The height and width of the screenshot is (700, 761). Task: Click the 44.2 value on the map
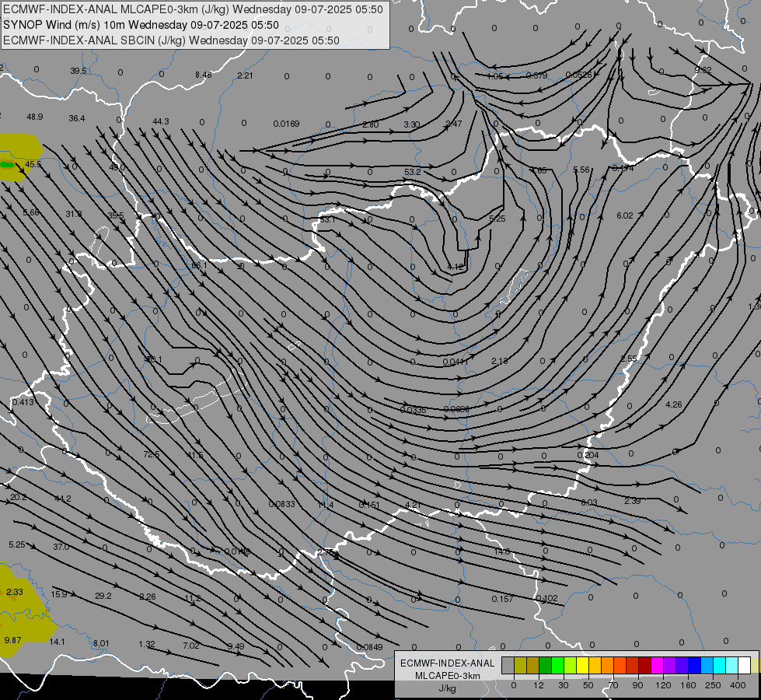[x=63, y=499]
